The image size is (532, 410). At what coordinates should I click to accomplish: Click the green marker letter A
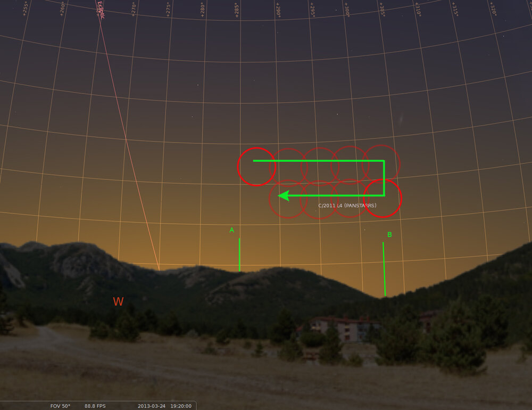231,230
